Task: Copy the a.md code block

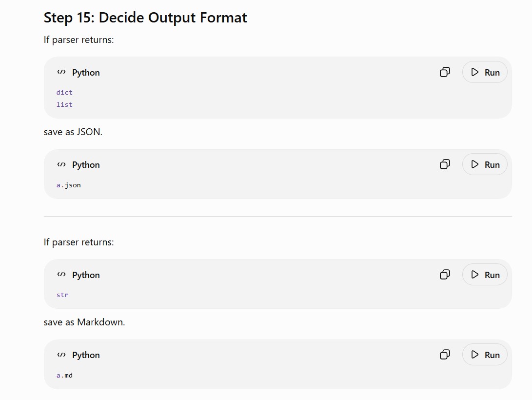Action: coord(445,355)
